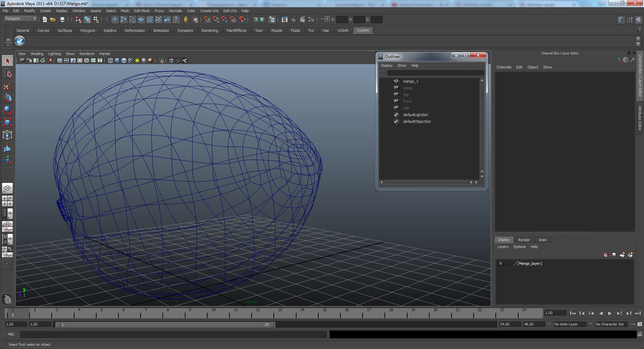Open the Polygons menu set dropdown
644x349 pixels.
(20, 19)
